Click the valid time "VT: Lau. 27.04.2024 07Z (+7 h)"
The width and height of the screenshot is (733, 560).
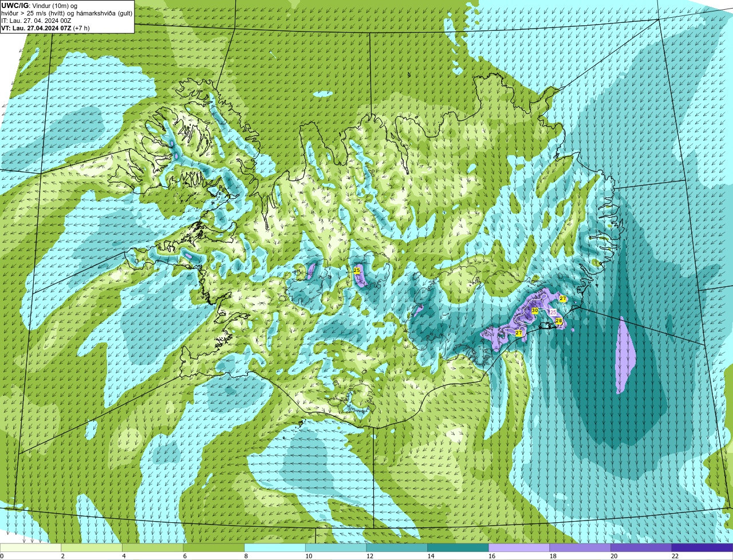[45, 27]
